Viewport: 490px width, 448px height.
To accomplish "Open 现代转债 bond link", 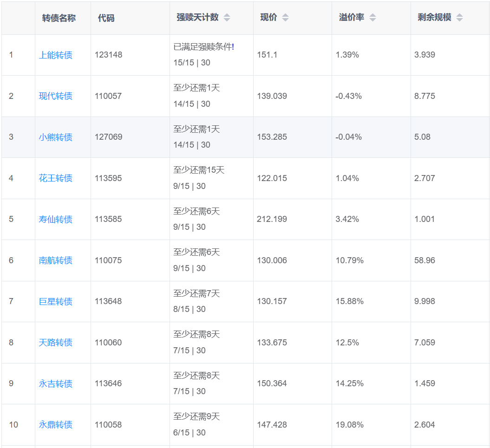I will tap(56, 96).
